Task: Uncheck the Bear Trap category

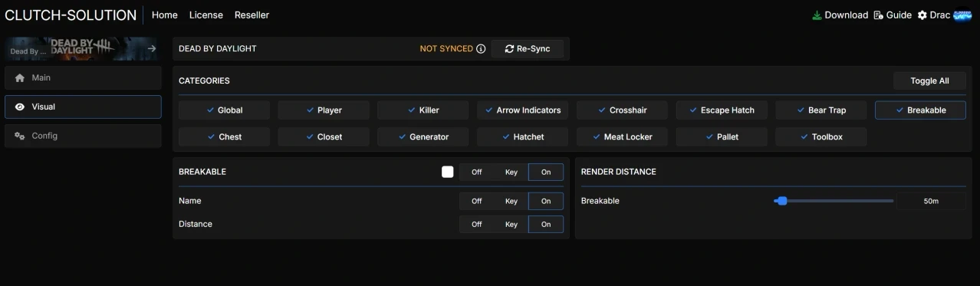Action: click(821, 110)
